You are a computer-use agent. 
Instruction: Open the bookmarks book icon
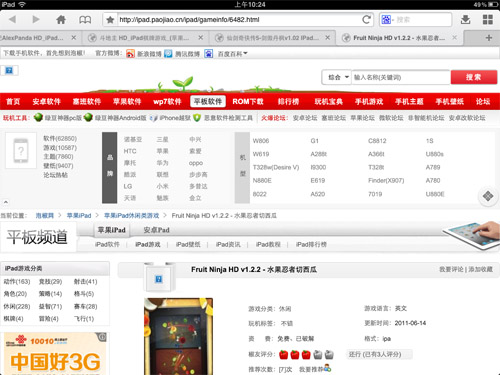[x=85, y=20]
